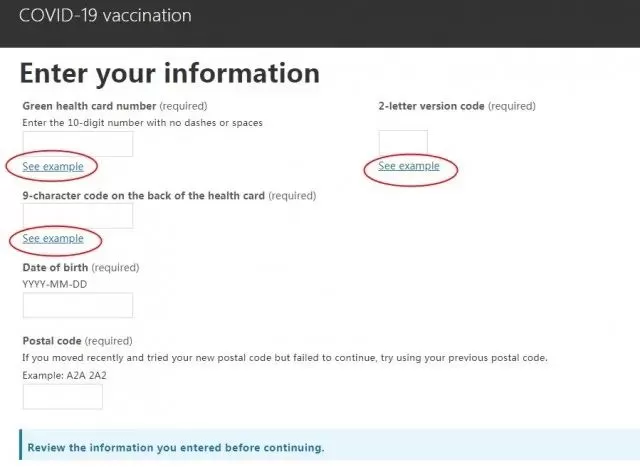Viewport: 640px width, 467px height.
Task: Open See example under 9-character code field
Action: coord(53,238)
